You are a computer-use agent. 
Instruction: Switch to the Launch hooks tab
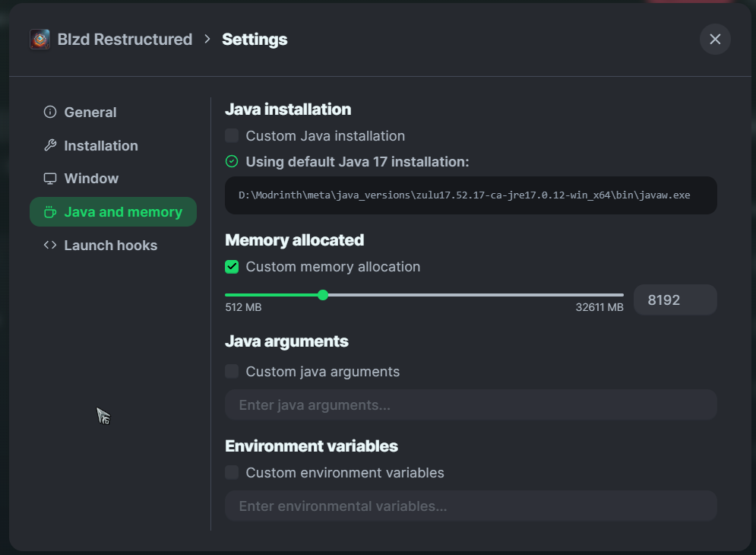110,245
